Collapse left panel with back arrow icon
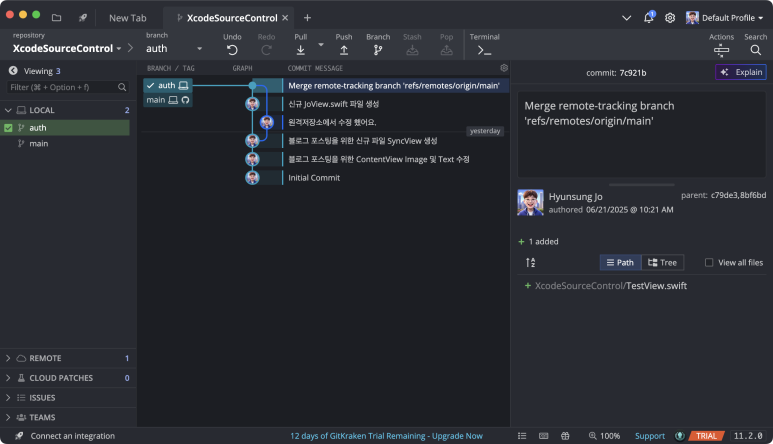Screen dimensions: 773x444 13,71
